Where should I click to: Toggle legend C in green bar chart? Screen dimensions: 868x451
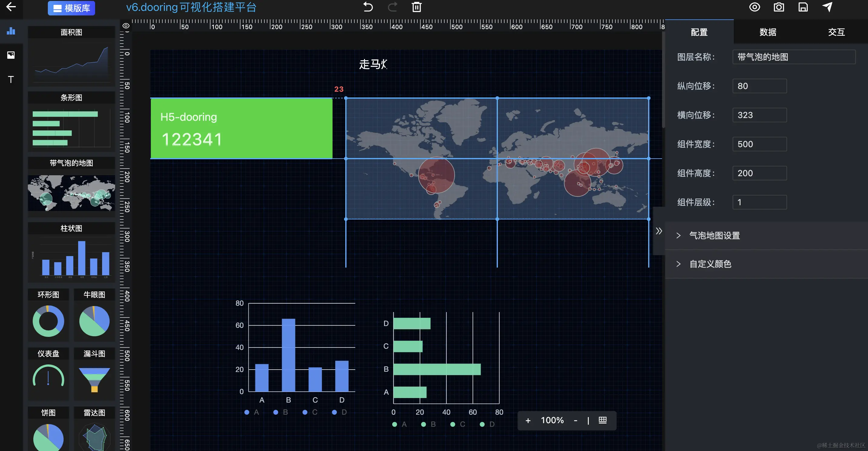458,424
